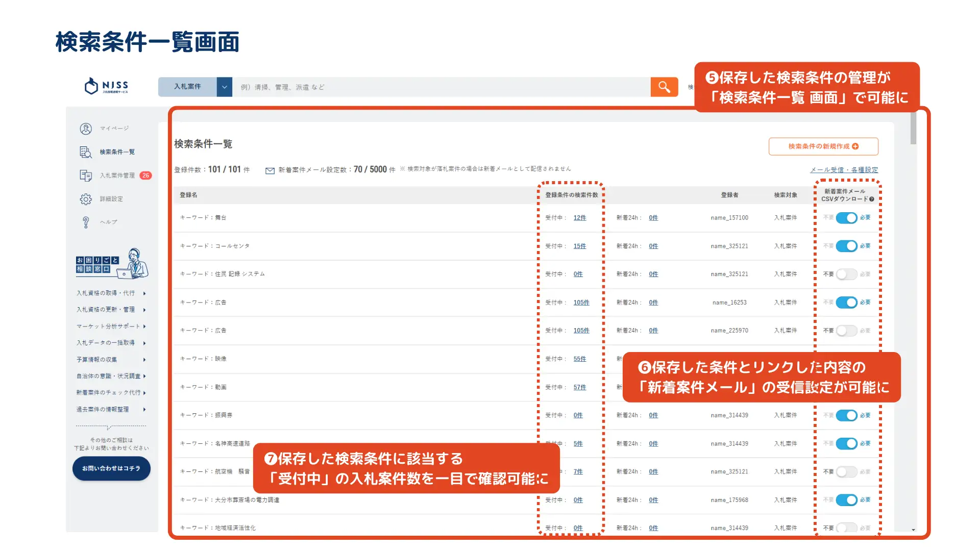Click the orange search magnifier icon
This screenshot has height=551, width=980.
pyautogui.click(x=664, y=87)
